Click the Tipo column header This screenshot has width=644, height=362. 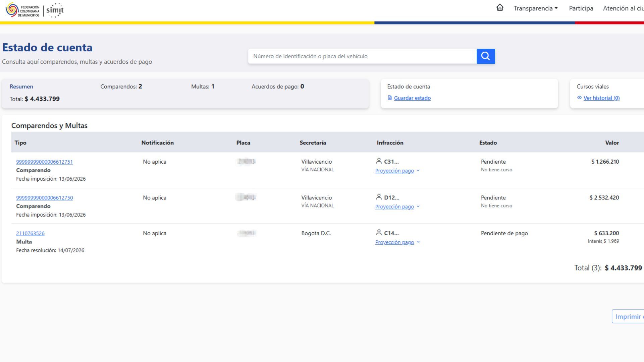(x=20, y=142)
